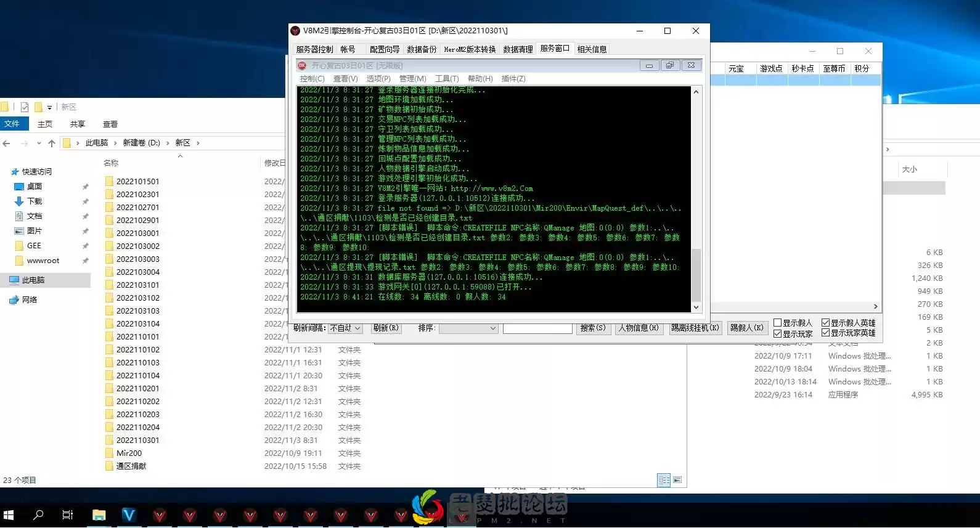Expand chevron after 新区 in address bar

tap(198, 143)
